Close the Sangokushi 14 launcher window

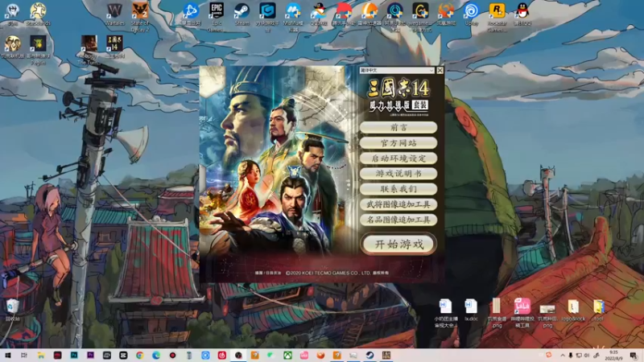point(440,71)
